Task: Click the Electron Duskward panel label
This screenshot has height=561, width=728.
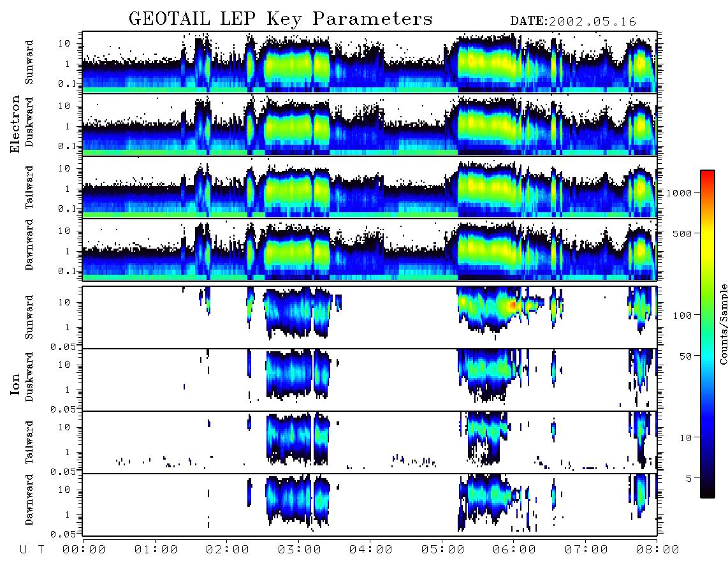Action: 29,122
